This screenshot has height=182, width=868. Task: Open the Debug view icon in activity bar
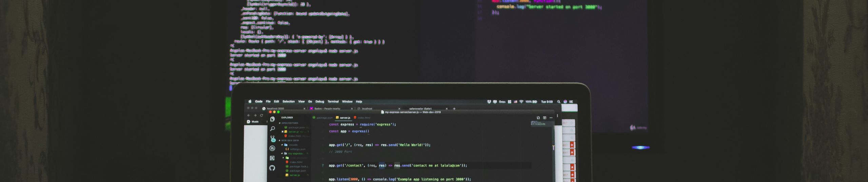pyautogui.click(x=272, y=148)
